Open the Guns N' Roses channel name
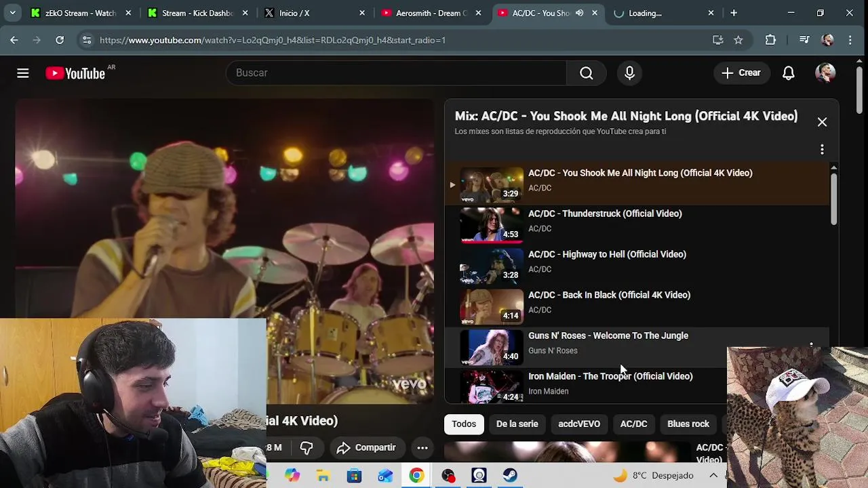The image size is (868, 488). point(553,350)
